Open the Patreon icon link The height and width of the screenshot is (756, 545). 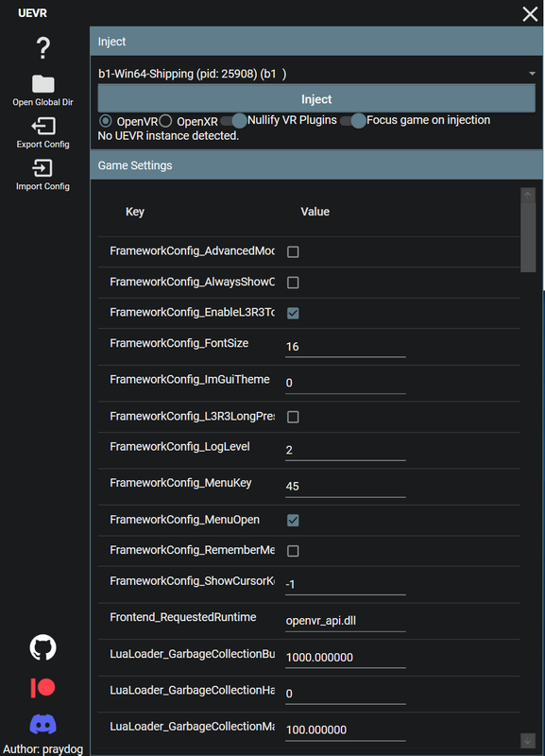pyautogui.click(x=43, y=687)
